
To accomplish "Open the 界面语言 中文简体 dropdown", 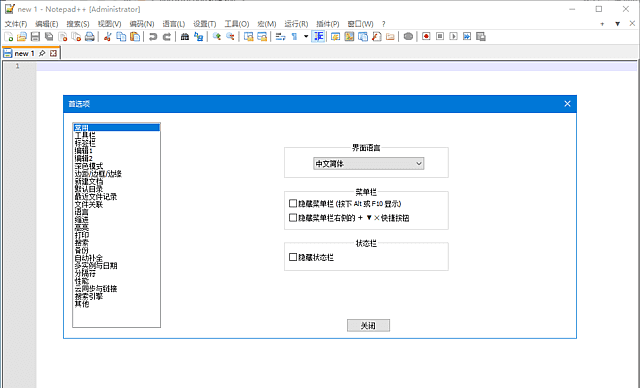I will click(369, 164).
